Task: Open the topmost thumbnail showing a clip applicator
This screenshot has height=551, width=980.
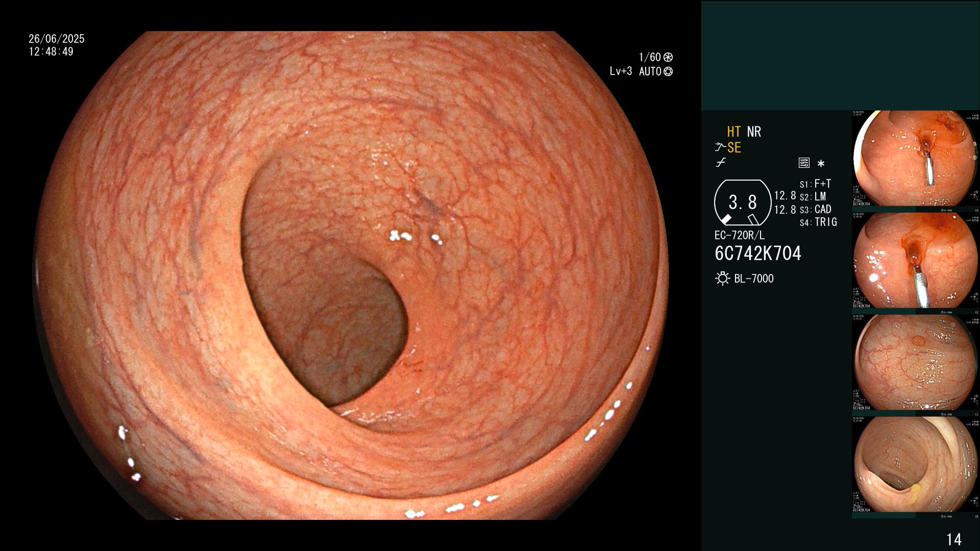Action: [916, 159]
